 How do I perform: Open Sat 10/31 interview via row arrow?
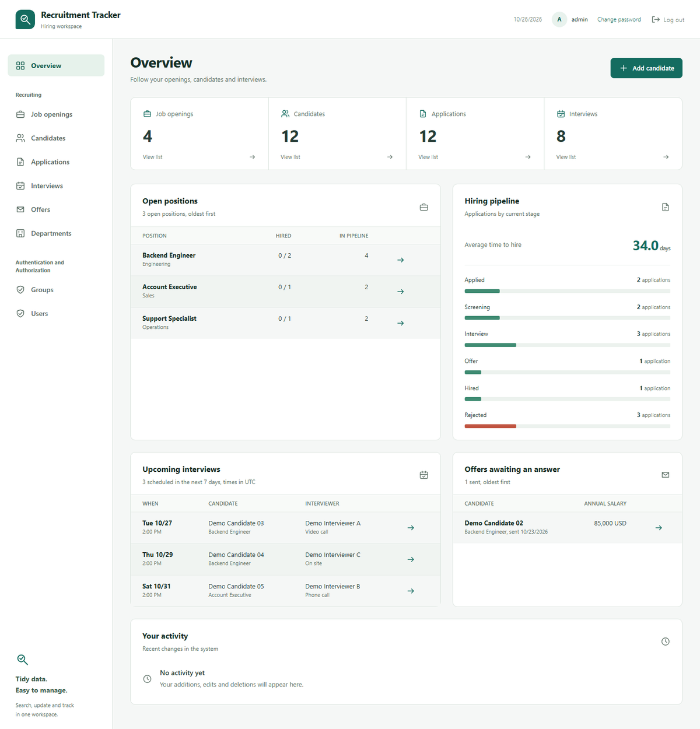(x=411, y=591)
